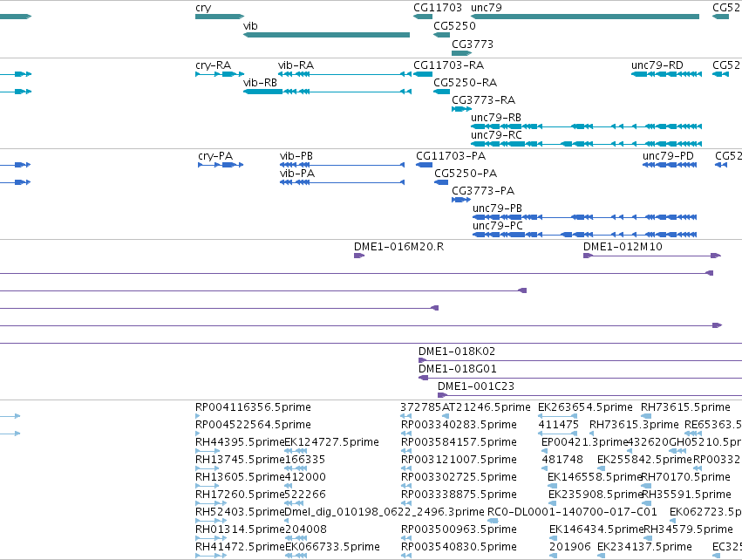This screenshot has height=560, width=742.
Task: Select the RP003338875.5prime EST label
Action: [x=459, y=495]
